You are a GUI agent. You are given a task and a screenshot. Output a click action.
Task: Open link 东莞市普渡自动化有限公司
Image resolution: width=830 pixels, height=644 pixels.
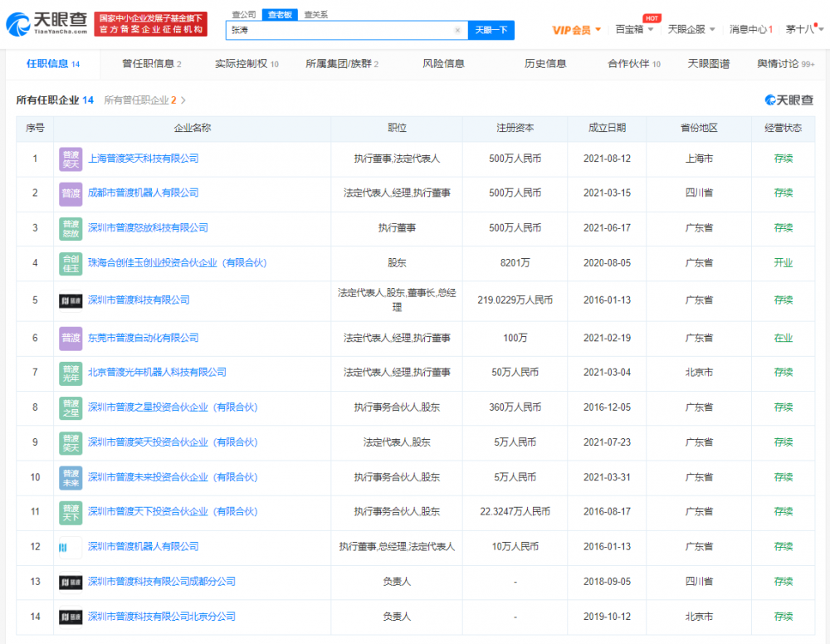[143, 338]
